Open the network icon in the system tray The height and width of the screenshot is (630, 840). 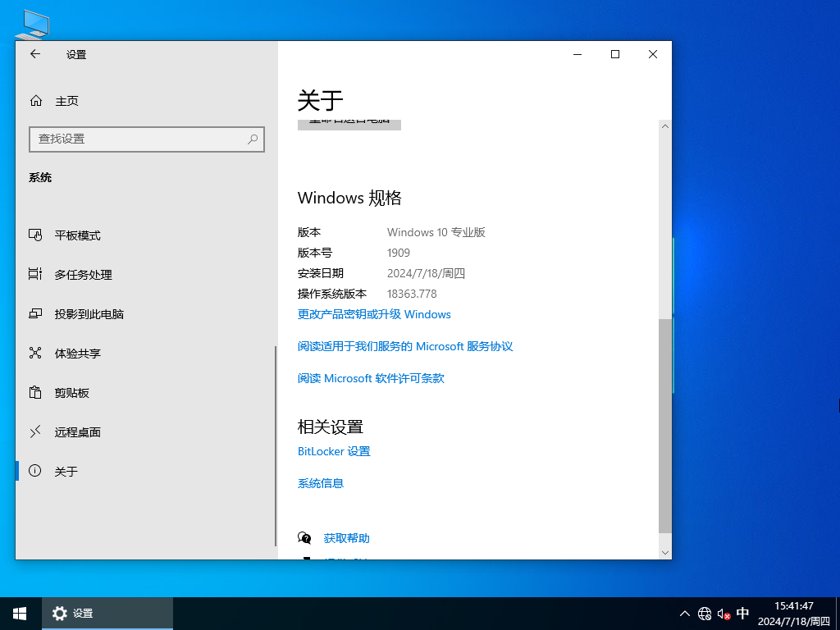(x=704, y=613)
